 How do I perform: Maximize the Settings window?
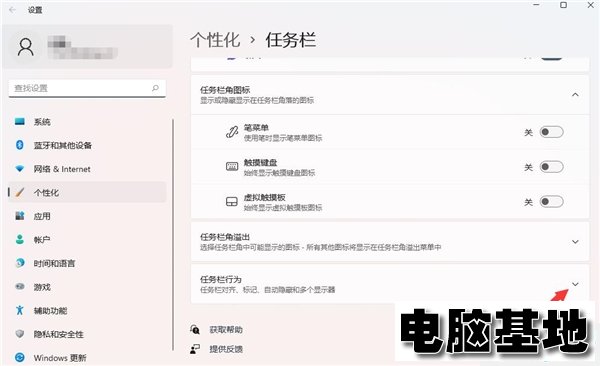(563, 5)
